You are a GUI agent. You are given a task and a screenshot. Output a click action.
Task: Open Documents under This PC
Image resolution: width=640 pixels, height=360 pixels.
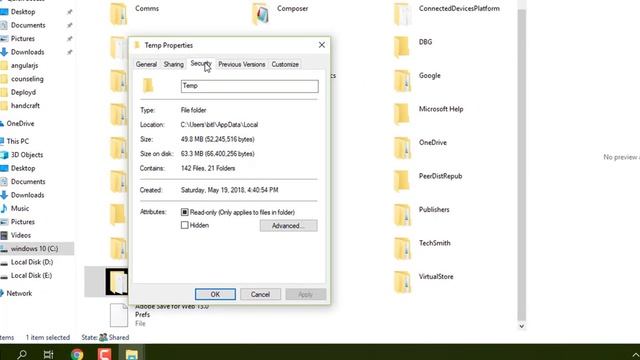tap(28, 182)
